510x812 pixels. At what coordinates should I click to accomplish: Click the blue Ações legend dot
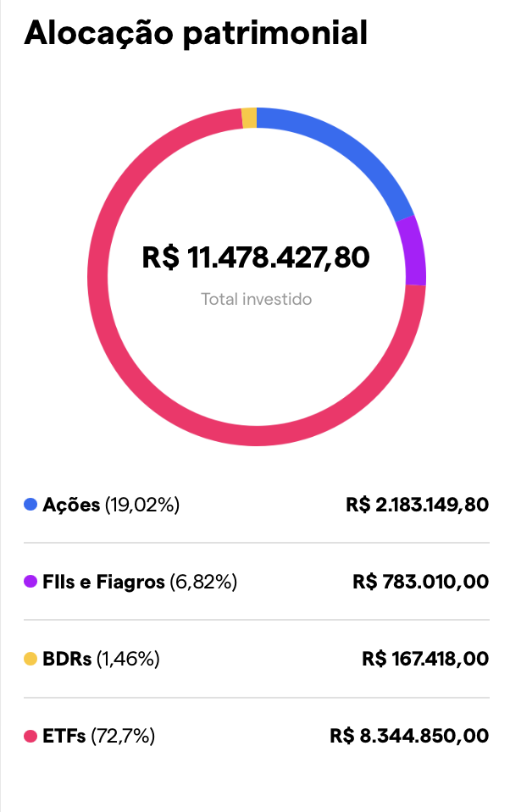point(30,505)
